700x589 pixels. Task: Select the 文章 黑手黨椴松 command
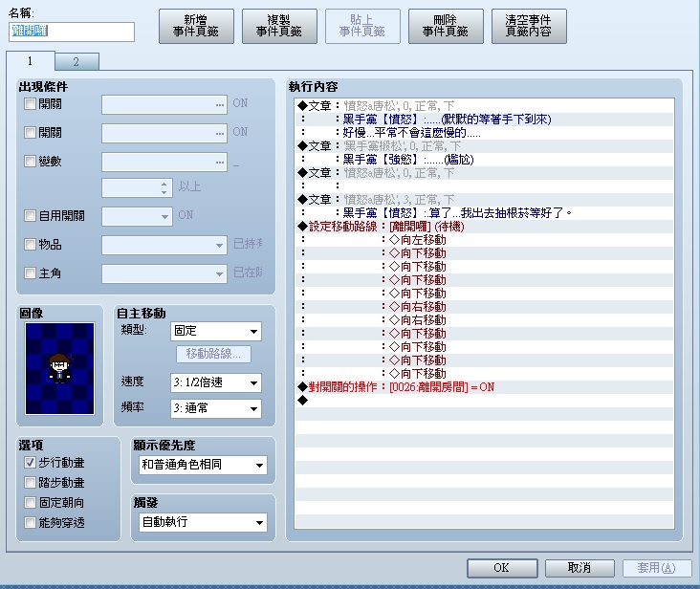click(x=484, y=146)
